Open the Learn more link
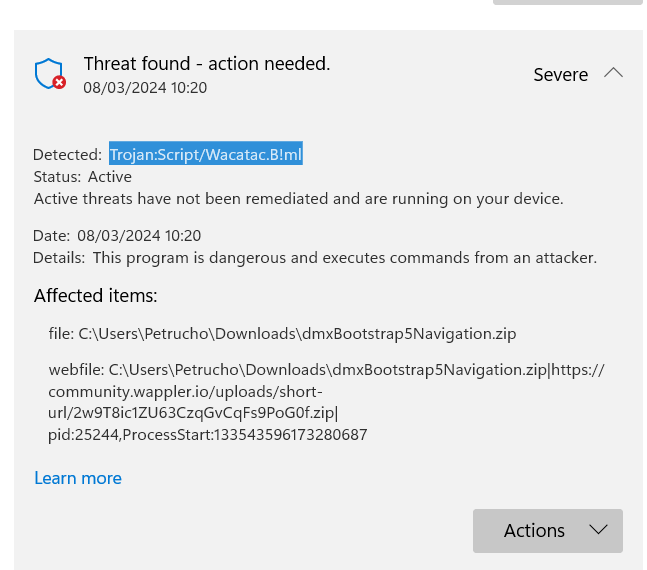The height and width of the screenshot is (570, 647). (78, 478)
